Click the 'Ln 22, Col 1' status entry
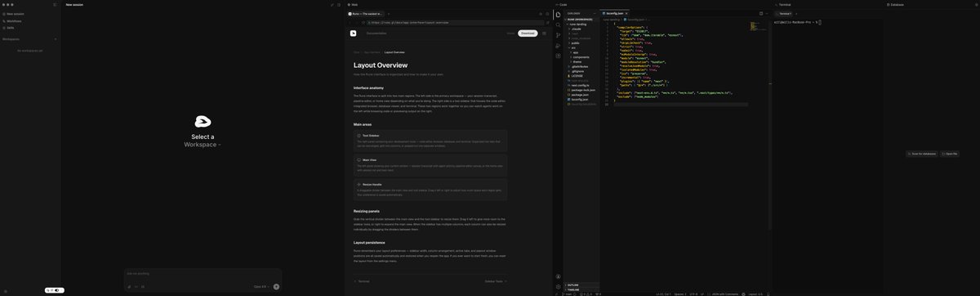 point(662,294)
